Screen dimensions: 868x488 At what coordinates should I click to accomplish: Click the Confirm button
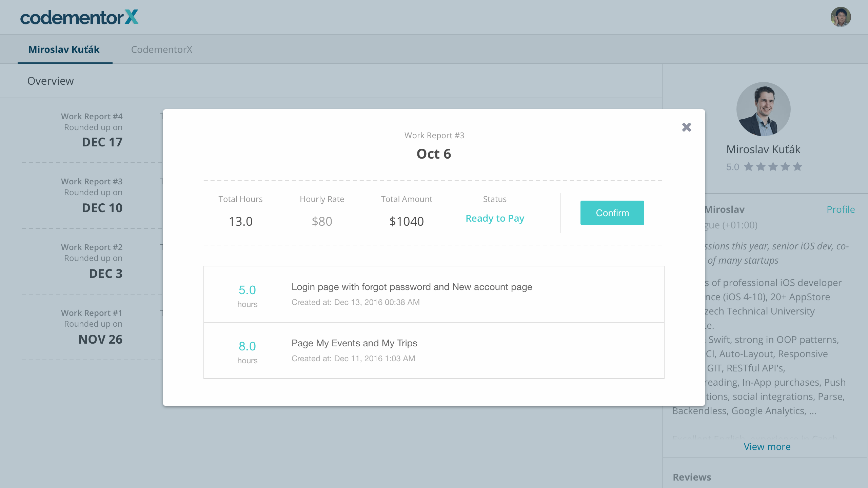(612, 213)
